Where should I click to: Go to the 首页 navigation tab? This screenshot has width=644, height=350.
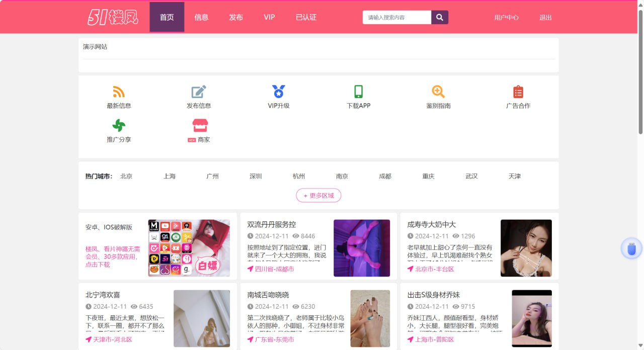click(x=167, y=17)
